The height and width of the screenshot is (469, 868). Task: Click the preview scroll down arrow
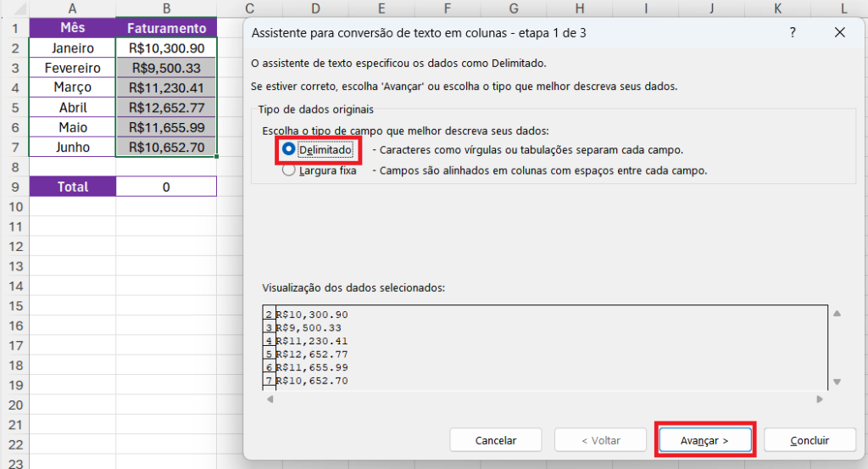click(837, 382)
